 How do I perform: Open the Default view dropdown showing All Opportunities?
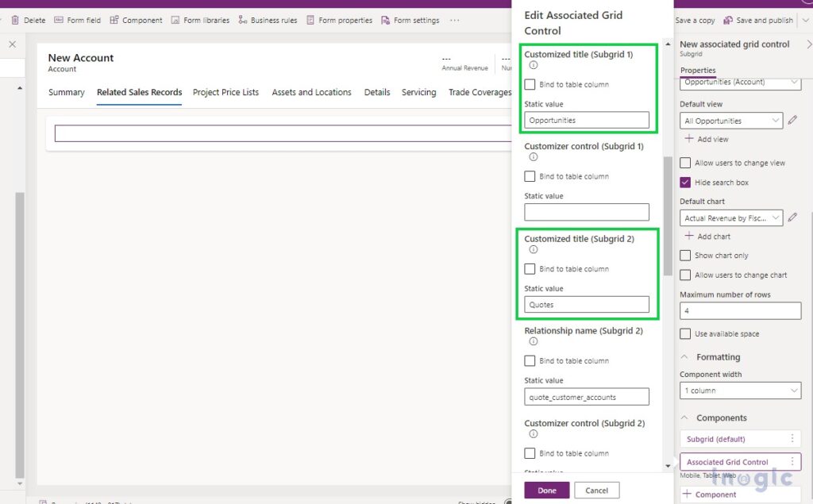730,121
